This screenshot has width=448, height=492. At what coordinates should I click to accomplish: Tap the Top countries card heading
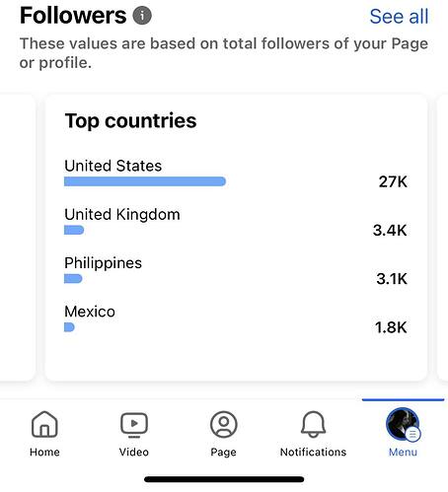(x=130, y=121)
